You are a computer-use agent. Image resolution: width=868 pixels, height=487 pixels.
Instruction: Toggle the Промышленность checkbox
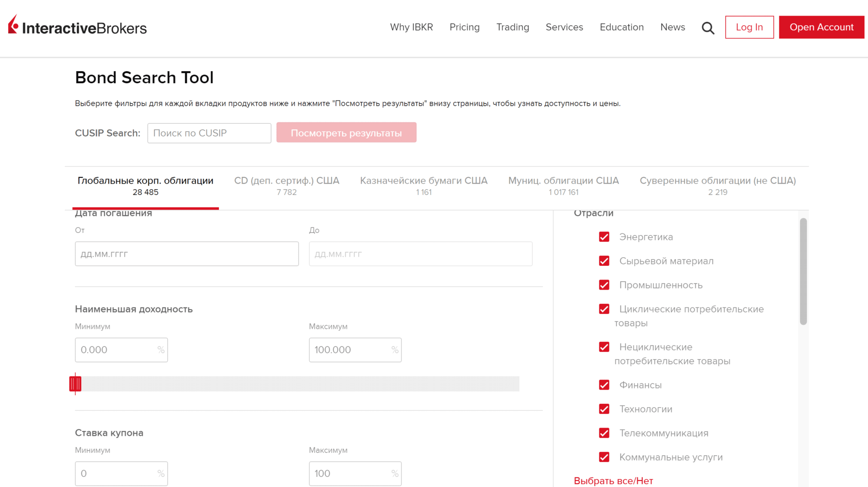point(604,285)
